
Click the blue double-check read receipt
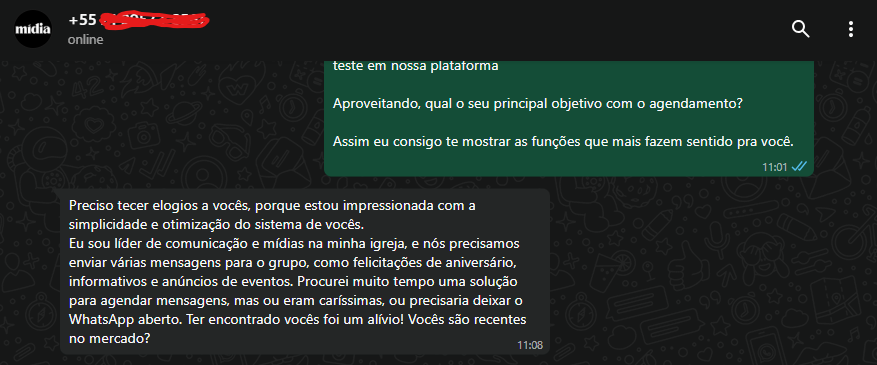[x=799, y=166]
